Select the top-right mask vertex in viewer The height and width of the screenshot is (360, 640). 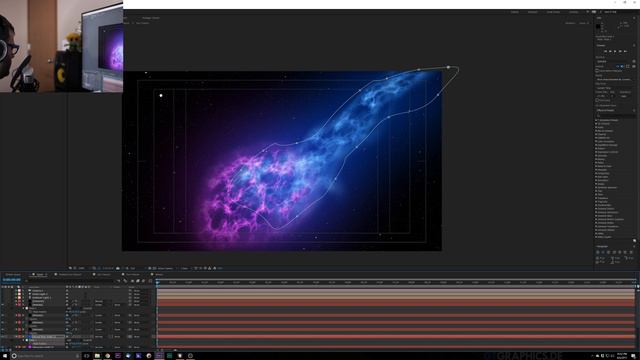coord(448,67)
